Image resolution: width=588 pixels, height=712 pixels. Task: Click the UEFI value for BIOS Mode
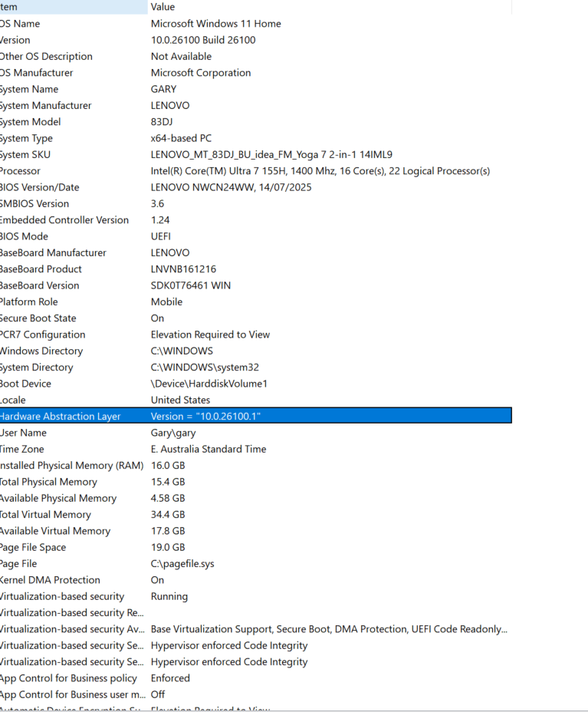[x=161, y=236]
